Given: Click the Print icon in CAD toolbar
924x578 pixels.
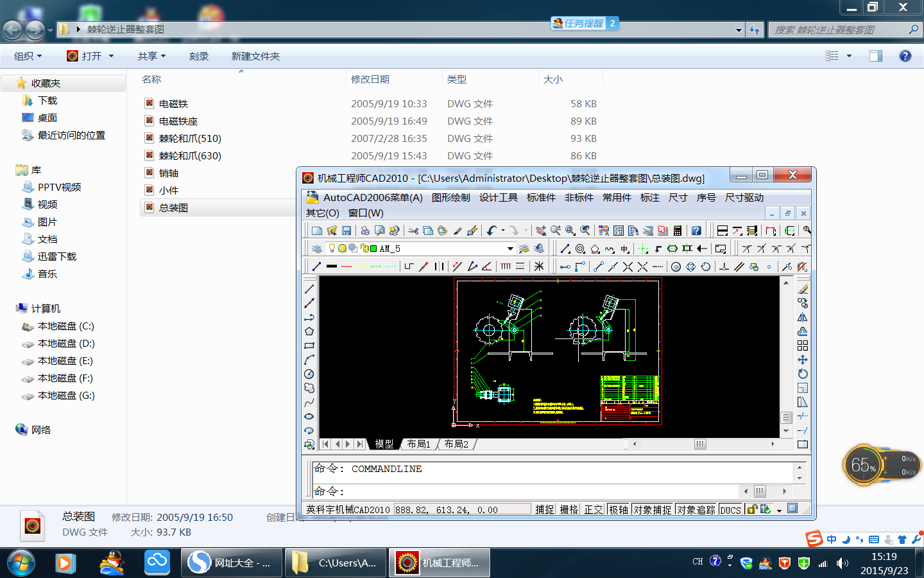Looking at the screenshot, I should click(x=365, y=231).
